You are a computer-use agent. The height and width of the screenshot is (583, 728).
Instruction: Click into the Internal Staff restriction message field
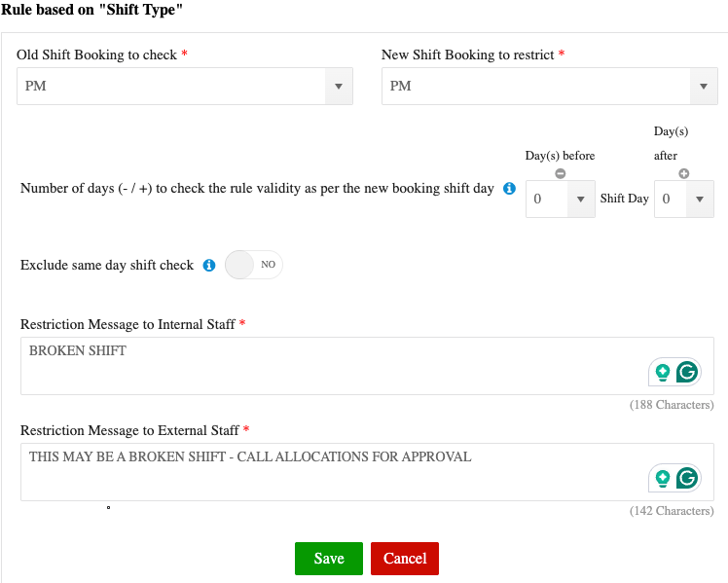331,366
